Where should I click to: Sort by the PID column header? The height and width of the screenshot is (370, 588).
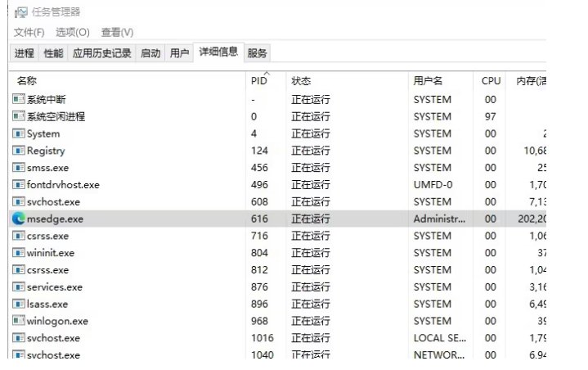tap(266, 80)
